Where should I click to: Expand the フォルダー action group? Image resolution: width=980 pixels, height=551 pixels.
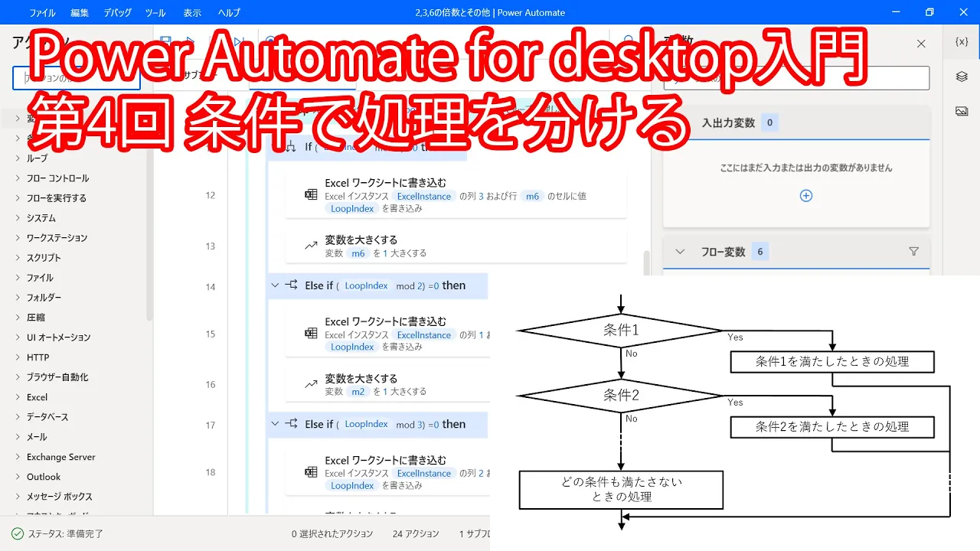point(18,298)
